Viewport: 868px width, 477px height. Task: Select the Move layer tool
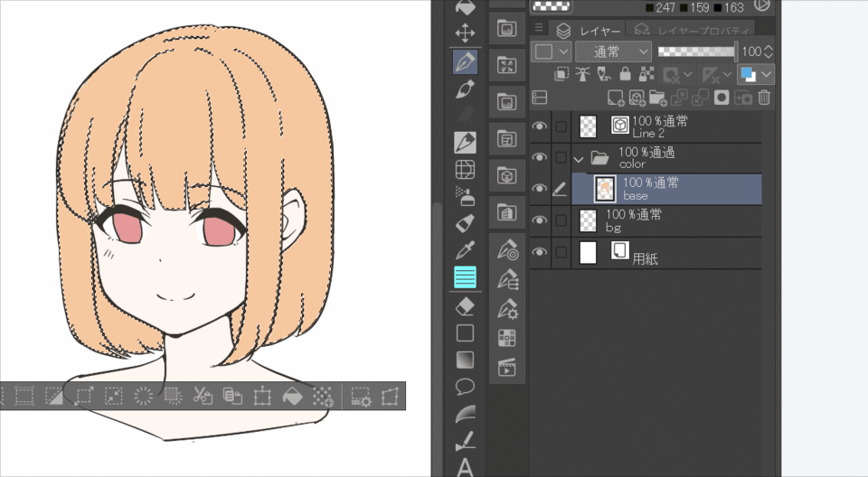click(465, 33)
